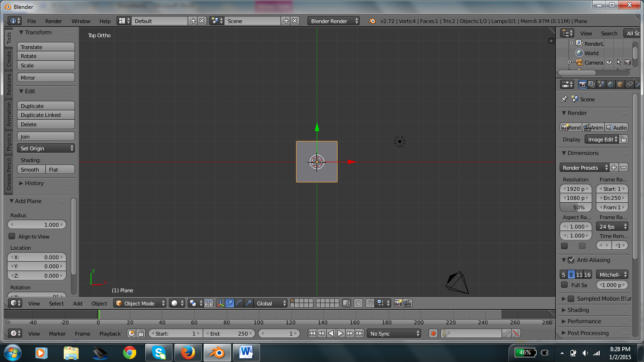The image size is (644, 362).
Task: Open the Blender Render engine dropdown
Action: [x=333, y=21]
